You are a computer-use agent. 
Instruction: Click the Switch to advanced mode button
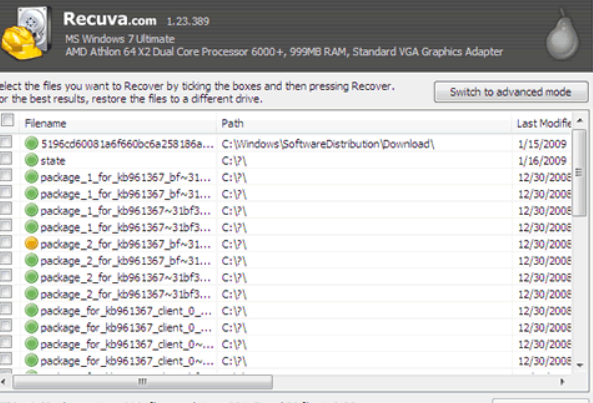tap(511, 92)
